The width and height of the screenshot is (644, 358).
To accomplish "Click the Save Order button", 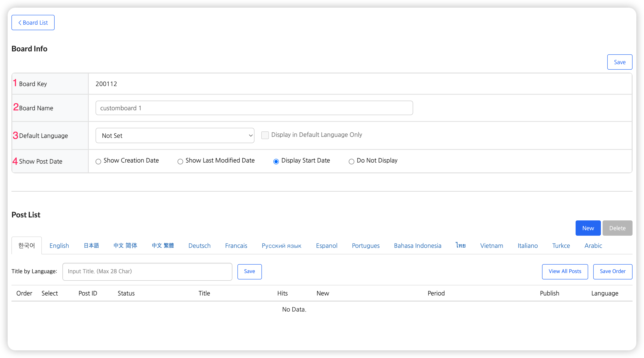I will coord(613,272).
